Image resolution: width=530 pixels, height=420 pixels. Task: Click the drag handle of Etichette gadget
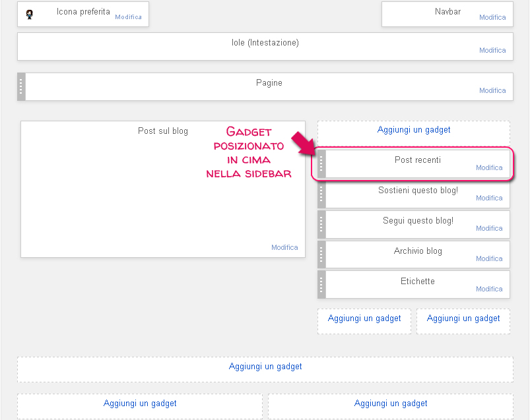click(x=321, y=285)
